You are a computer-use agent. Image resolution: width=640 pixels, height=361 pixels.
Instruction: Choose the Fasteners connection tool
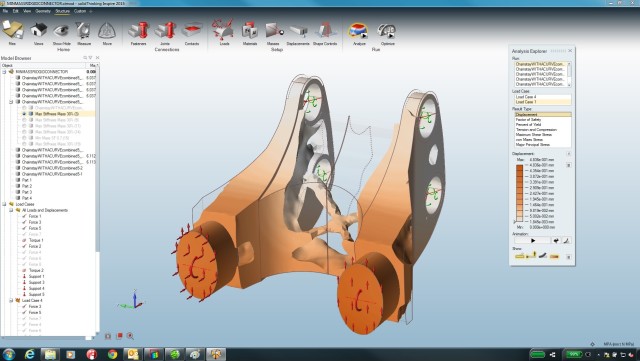139,31
